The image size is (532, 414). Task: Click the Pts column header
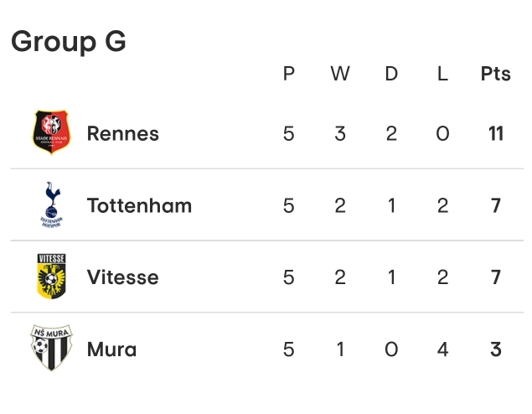click(x=495, y=74)
